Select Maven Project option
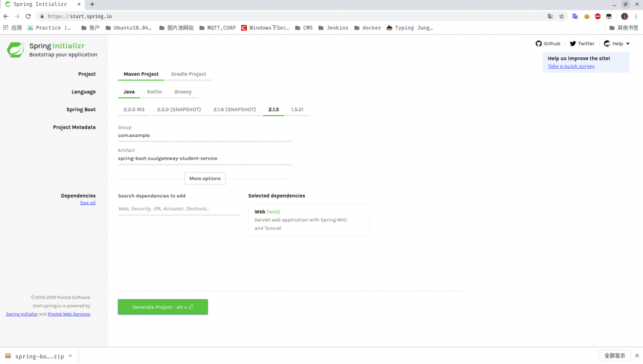This screenshot has height=364, width=643. [x=141, y=74]
